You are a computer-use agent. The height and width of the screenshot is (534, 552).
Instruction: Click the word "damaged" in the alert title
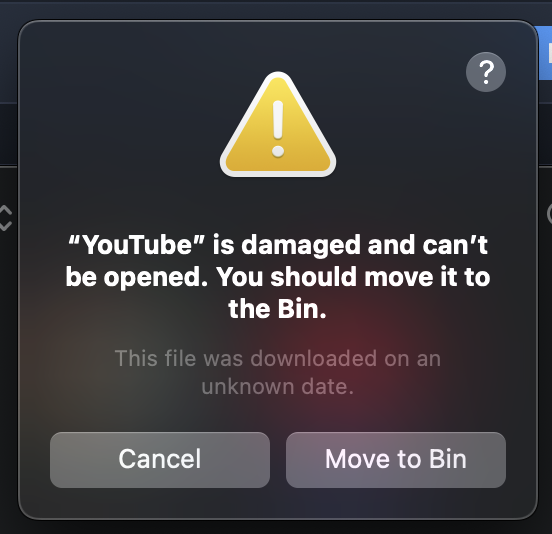pos(301,246)
